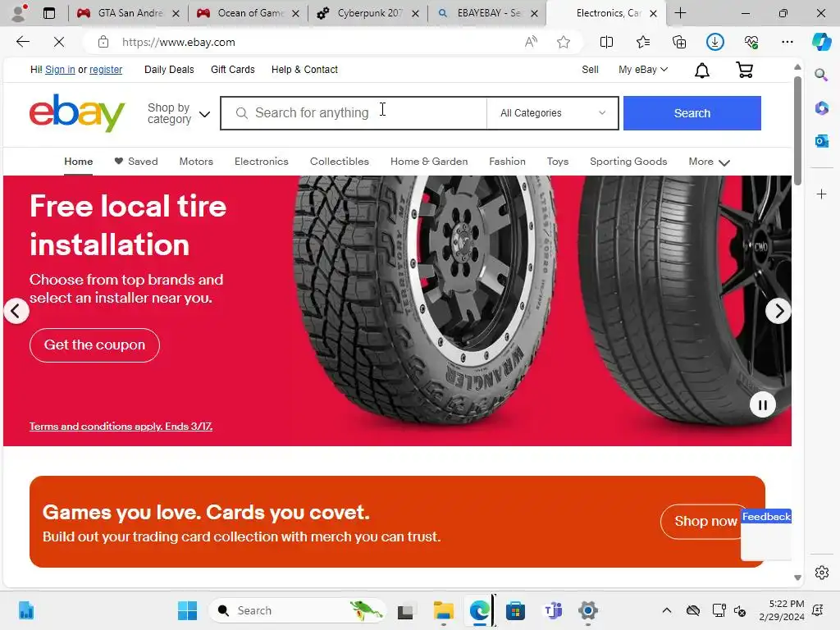Go back with the browser back arrow
This screenshot has width=840, height=630.
click(x=22, y=42)
